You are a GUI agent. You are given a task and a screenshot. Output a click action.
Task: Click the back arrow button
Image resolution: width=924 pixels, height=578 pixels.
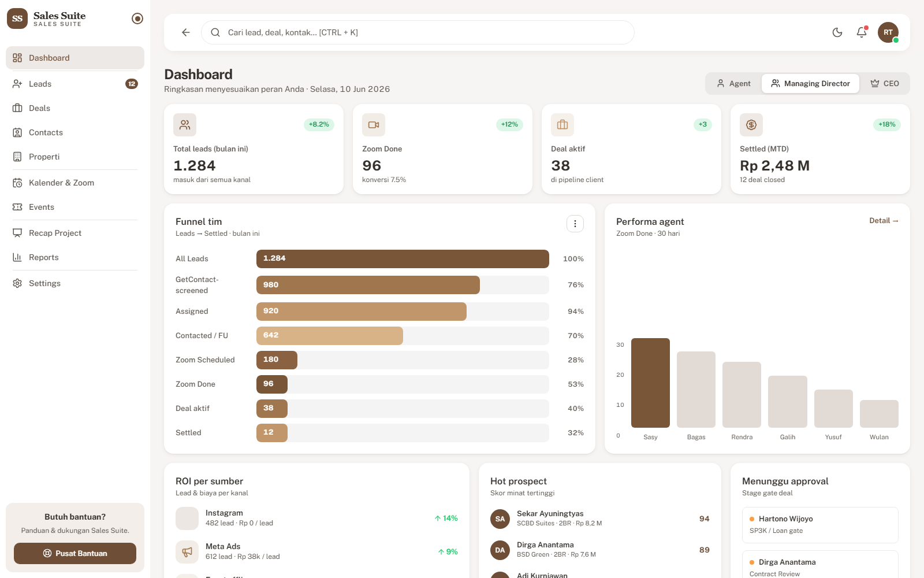pos(185,32)
